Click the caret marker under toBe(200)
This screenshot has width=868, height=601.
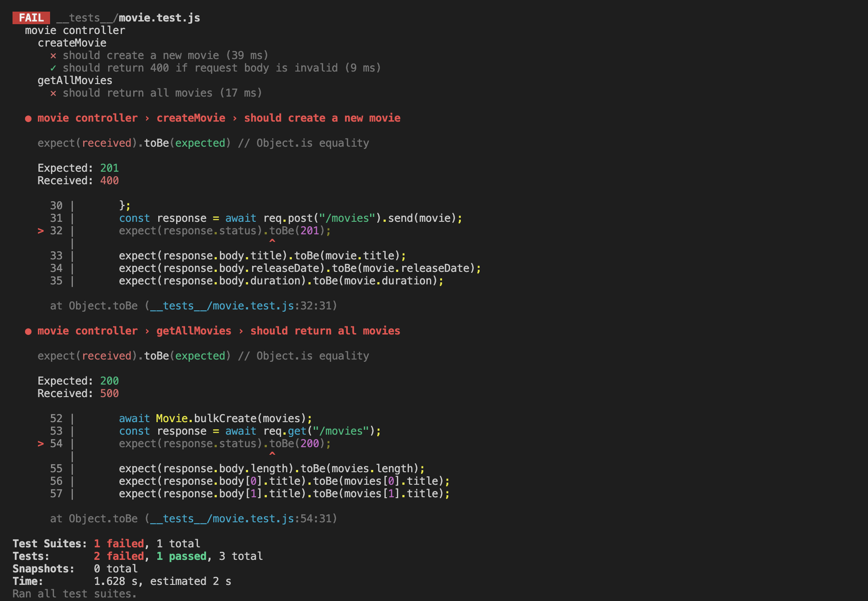(x=272, y=454)
